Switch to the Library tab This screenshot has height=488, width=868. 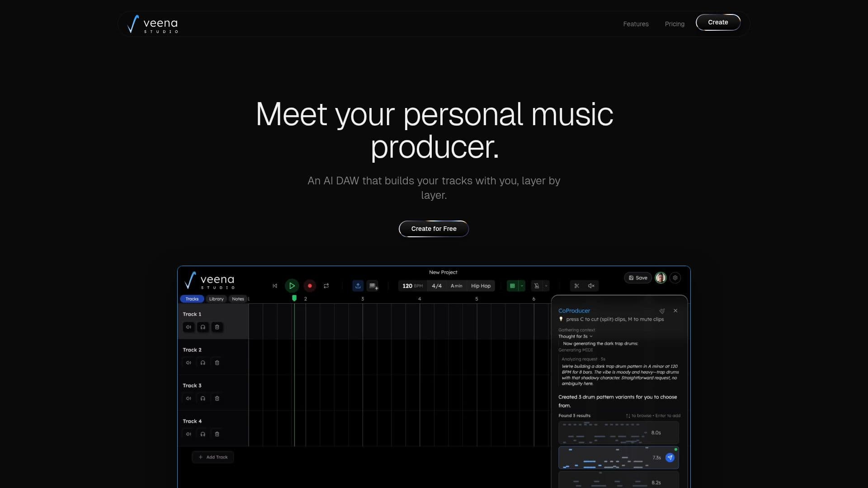point(216,299)
